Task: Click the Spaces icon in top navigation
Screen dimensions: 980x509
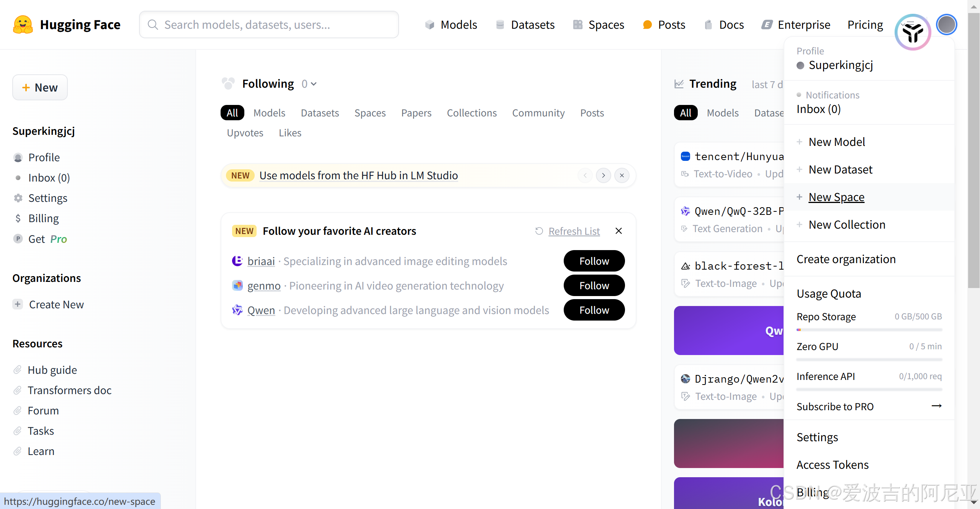Action: coord(578,25)
